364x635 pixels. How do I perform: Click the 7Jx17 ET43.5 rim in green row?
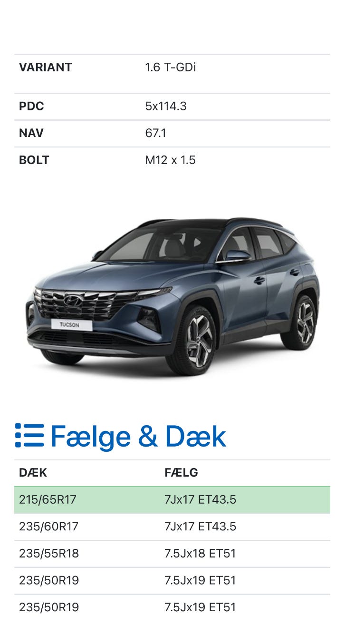coord(200,500)
